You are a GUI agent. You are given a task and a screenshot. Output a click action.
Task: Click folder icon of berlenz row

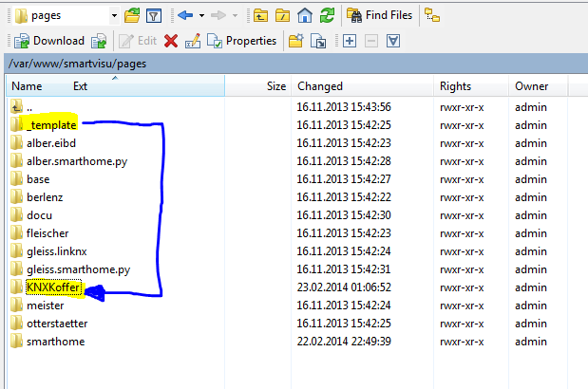16,197
